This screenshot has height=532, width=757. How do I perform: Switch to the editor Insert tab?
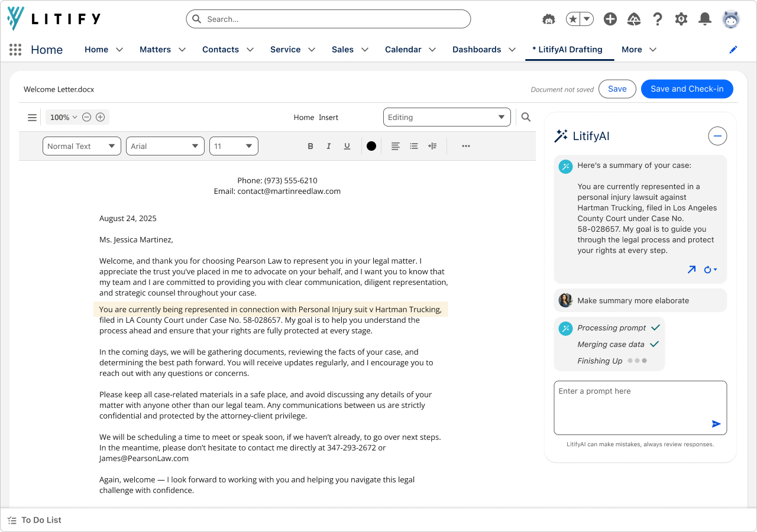tap(328, 118)
